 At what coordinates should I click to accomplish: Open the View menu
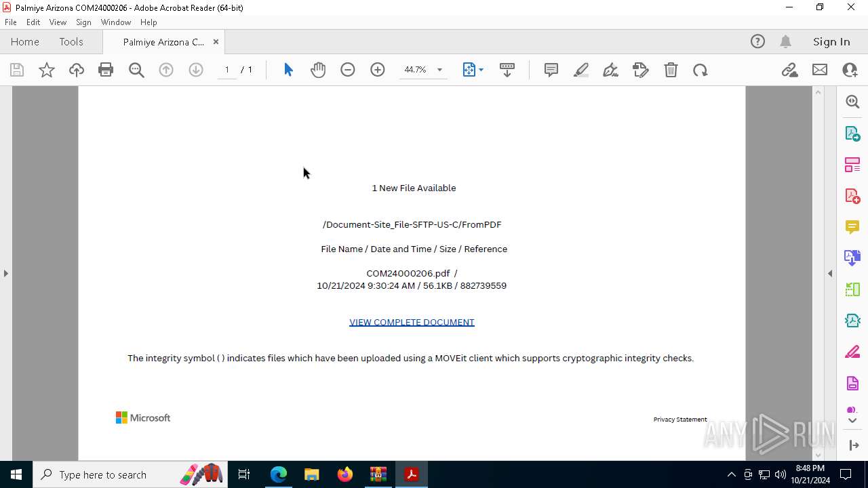point(58,22)
